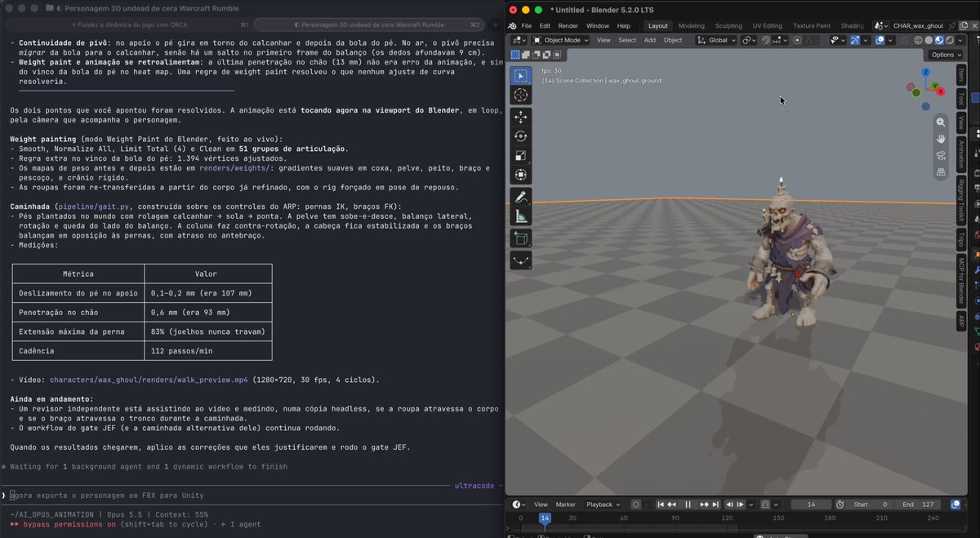The image size is (980, 538).
Task: Open the File menu in Blender
Action: (526, 25)
